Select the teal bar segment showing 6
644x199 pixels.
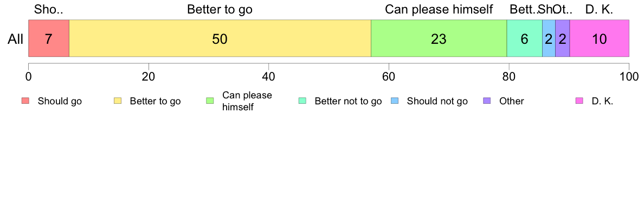[x=525, y=38]
